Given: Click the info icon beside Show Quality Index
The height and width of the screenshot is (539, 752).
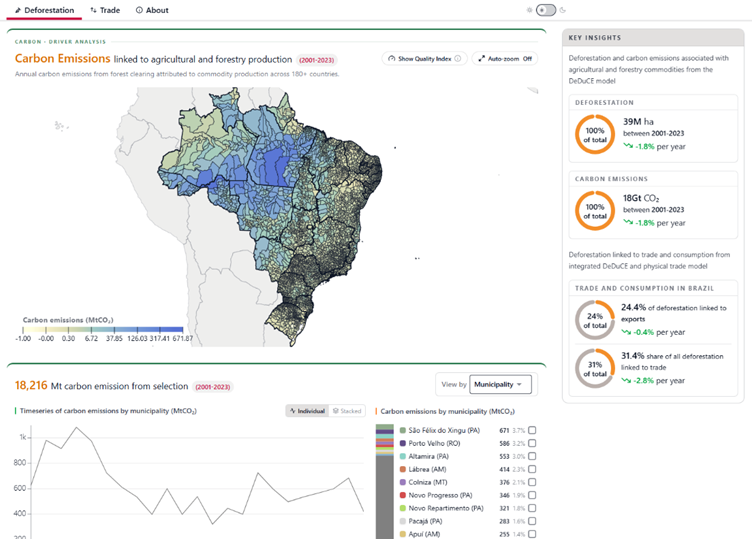Looking at the screenshot, I should (x=458, y=59).
